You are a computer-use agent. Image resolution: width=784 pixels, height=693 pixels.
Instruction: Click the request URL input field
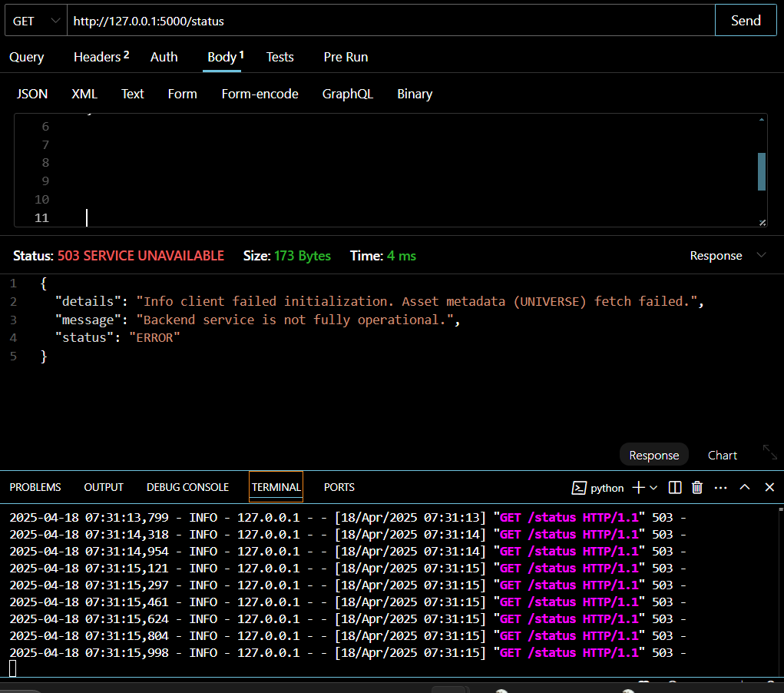[391, 21]
